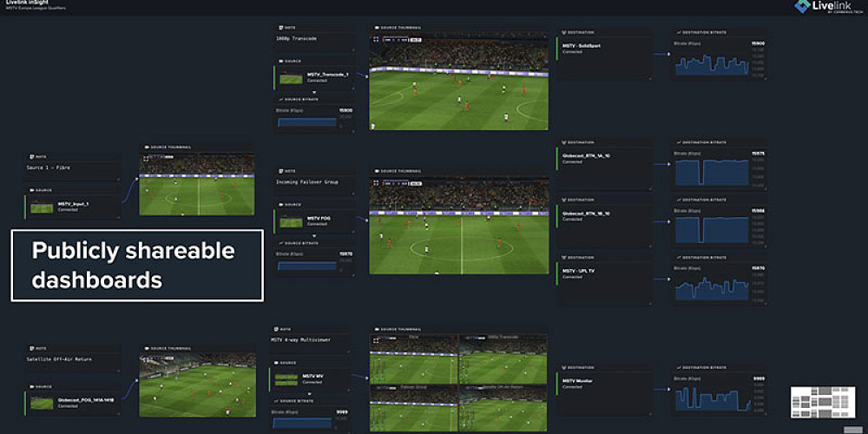Screen dimensions: 868x434
Task: Click destination icon above MSTV - SolidSport
Action: click(565, 33)
